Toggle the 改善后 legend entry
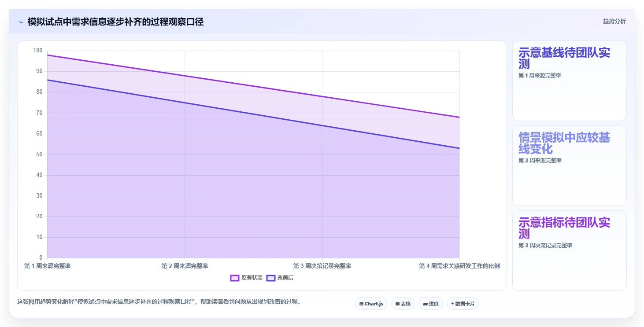 [x=280, y=278]
